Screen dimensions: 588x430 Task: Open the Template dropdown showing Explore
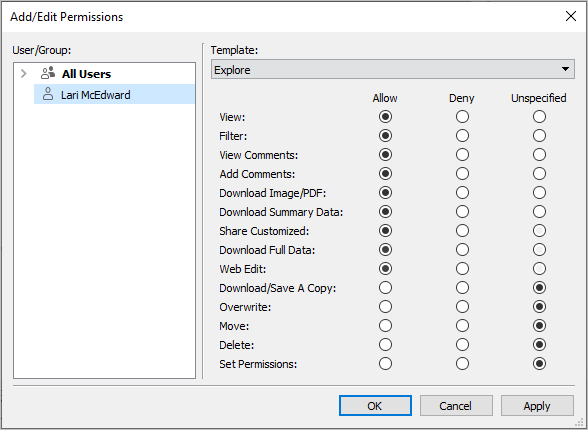pyautogui.click(x=393, y=69)
